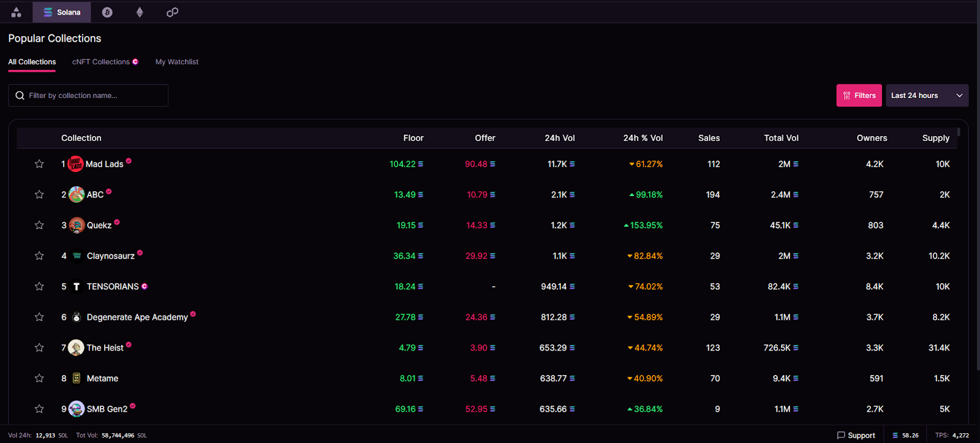Open Support in the bottom bar
The height and width of the screenshot is (443, 980).
tap(856, 435)
